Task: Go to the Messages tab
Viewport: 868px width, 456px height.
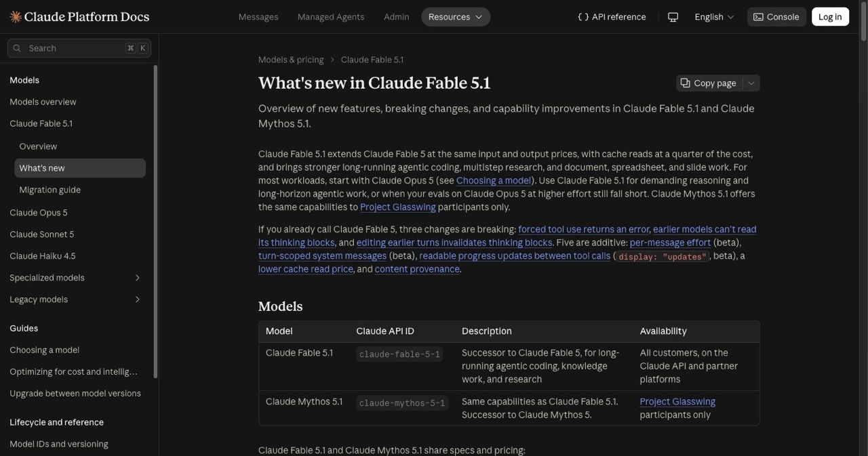Action: pyautogui.click(x=258, y=17)
